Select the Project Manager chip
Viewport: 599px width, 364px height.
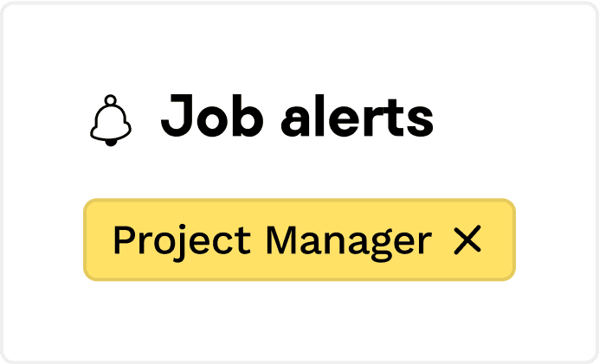pyautogui.click(x=272, y=240)
